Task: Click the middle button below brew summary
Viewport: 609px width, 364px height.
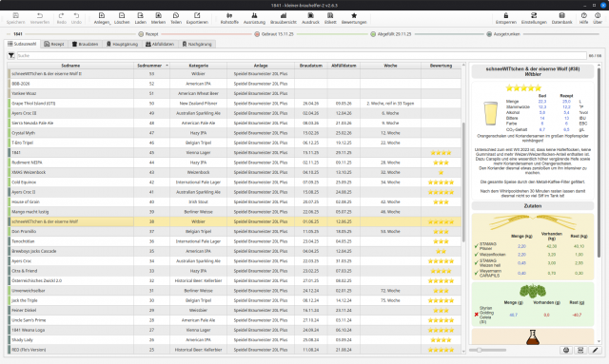Action: click(x=580, y=350)
